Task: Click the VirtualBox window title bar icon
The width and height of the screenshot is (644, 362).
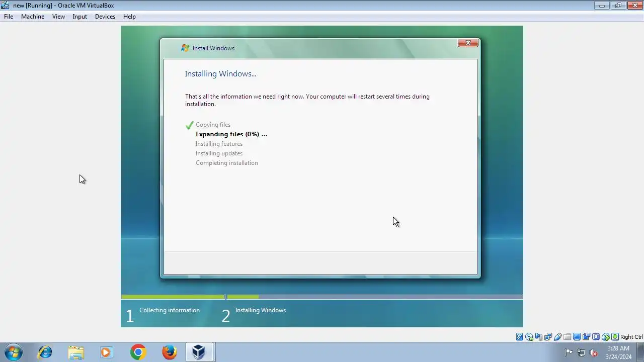Action: (x=5, y=5)
